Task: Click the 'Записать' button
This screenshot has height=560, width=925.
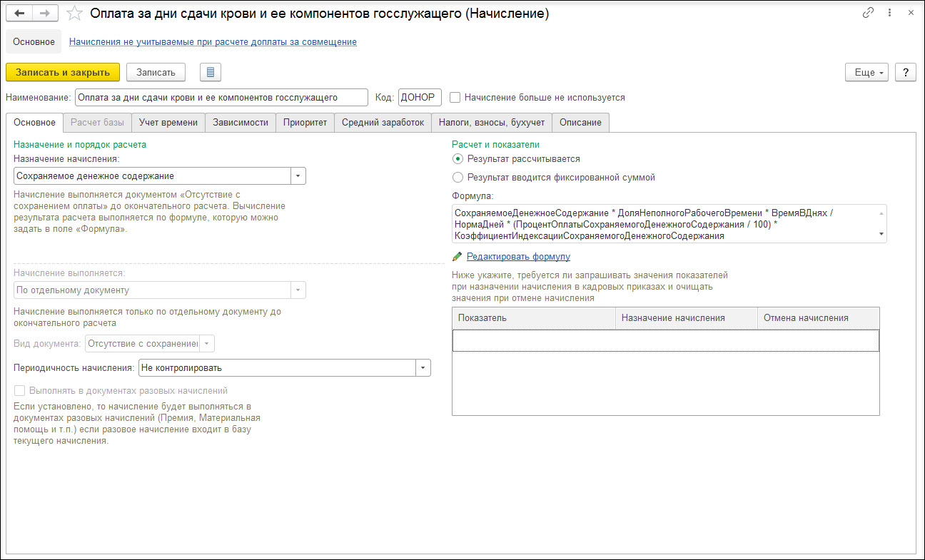Action: (x=156, y=72)
